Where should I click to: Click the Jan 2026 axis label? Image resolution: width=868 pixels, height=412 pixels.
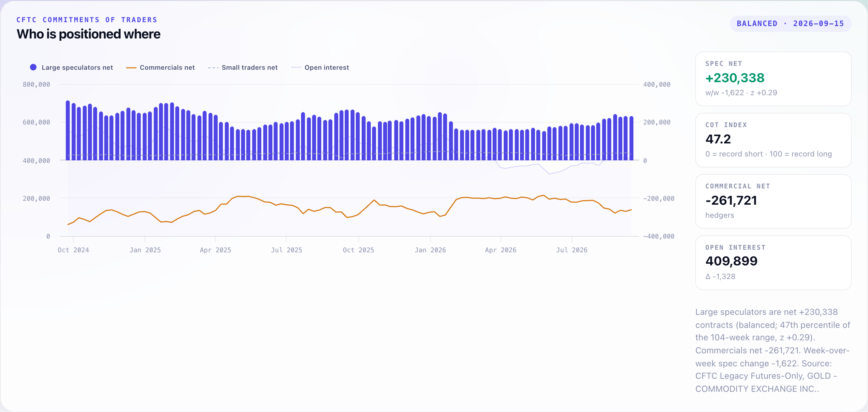pos(430,250)
